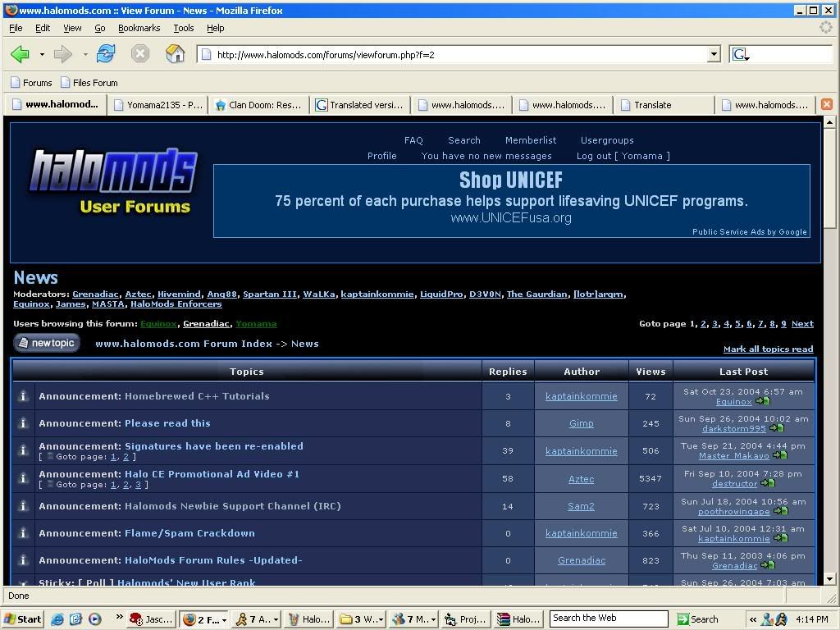Click info icon beside HaloMods Forum Rules
Viewport: 840px width, 630px height.
tap(23, 559)
